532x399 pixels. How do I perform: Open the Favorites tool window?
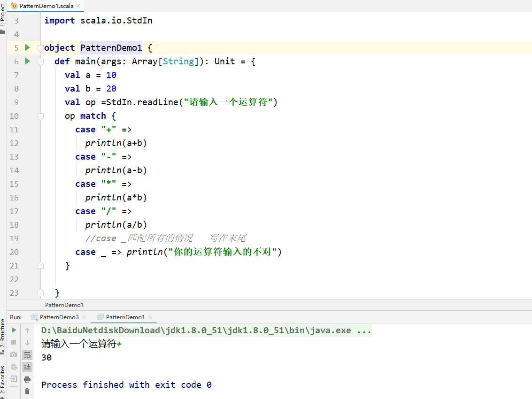pyautogui.click(x=3, y=381)
